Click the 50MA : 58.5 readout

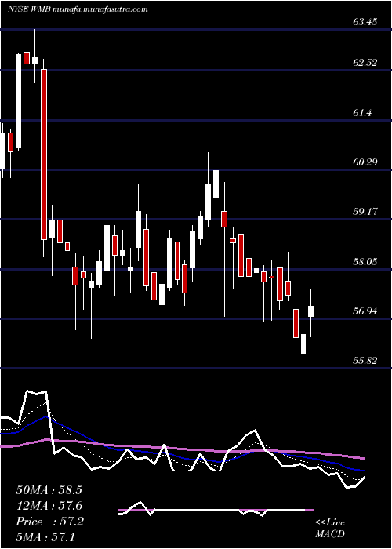pyautogui.click(x=49, y=490)
